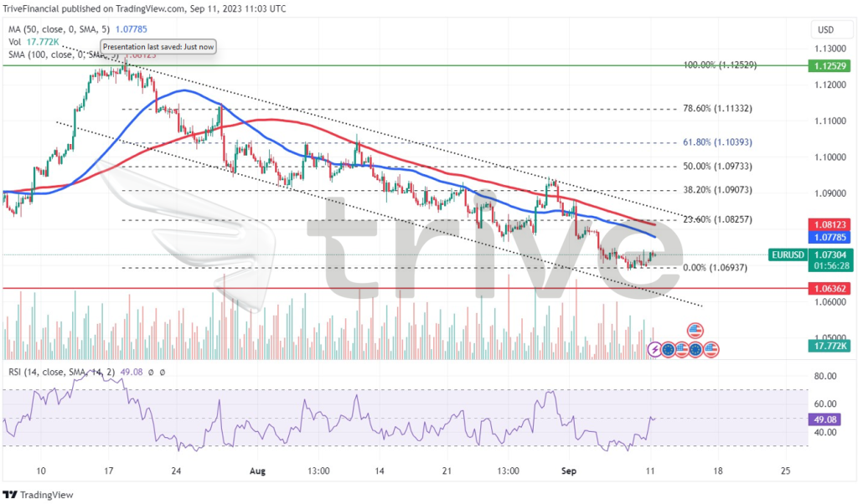This screenshot has height=504, width=858.
Task: Click the blue 1.07785 price axis label
Action: click(x=830, y=237)
